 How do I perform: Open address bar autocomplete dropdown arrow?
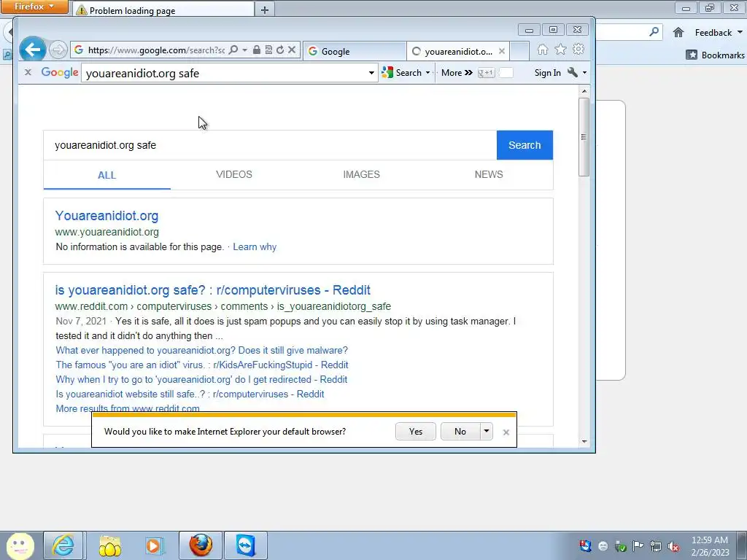coord(244,50)
